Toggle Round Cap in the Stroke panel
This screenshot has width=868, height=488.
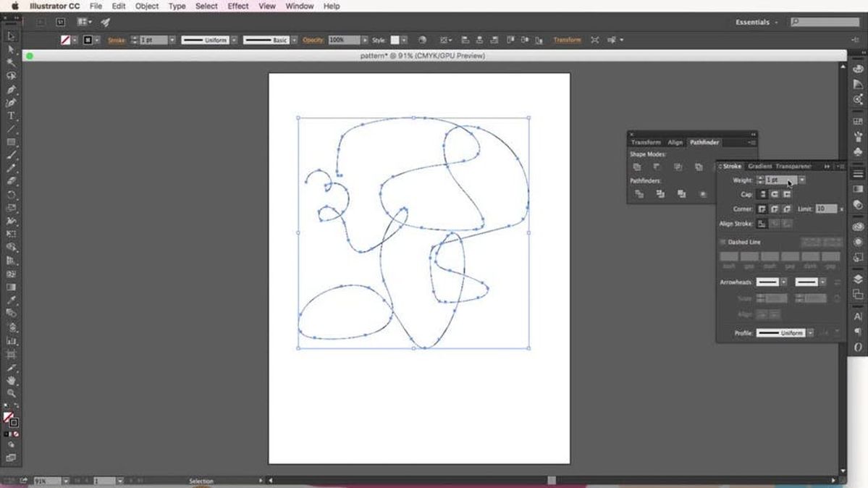pos(775,194)
